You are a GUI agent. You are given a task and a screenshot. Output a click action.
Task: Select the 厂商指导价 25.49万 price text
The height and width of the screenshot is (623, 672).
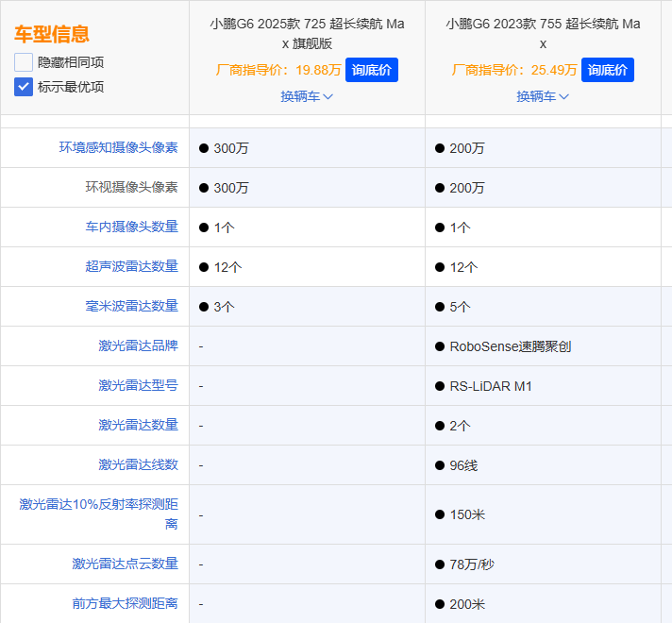coord(514,70)
